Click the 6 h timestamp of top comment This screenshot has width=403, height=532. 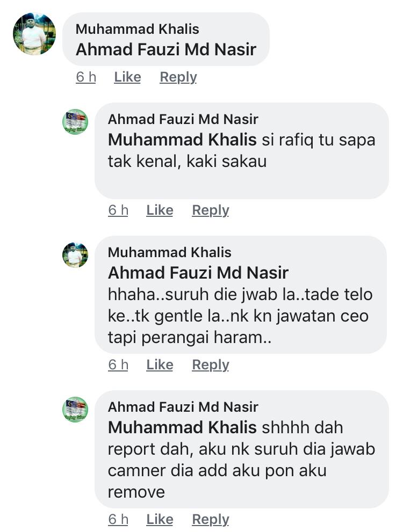[86, 77]
